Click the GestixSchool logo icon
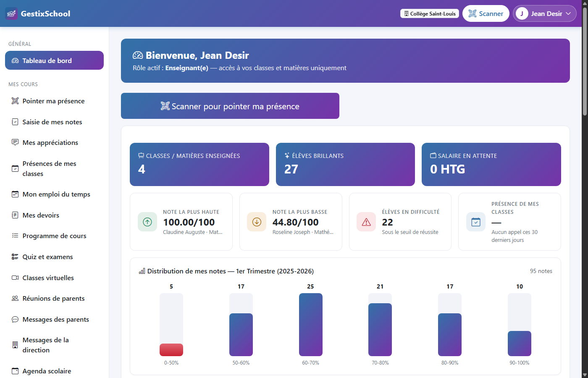The height and width of the screenshot is (378, 588). 11,13
